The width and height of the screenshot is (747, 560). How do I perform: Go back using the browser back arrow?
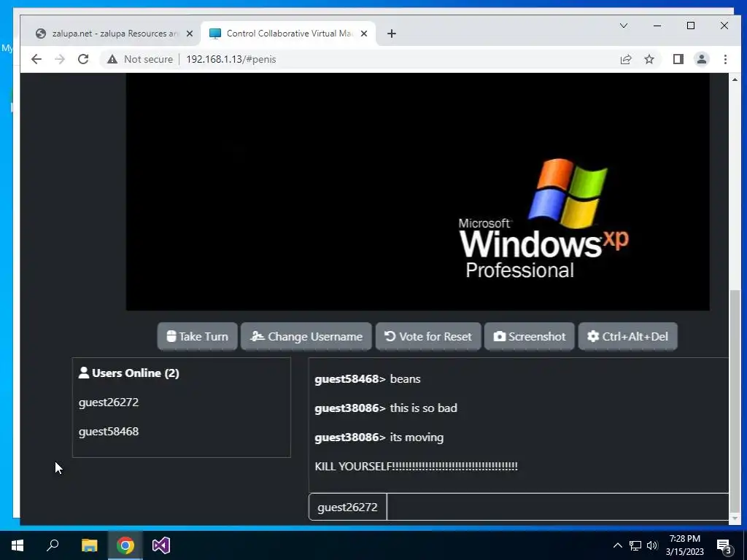pyautogui.click(x=36, y=59)
